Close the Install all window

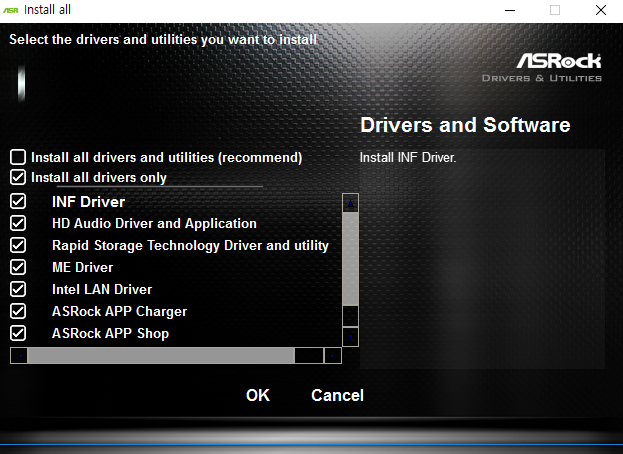click(600, 10)
